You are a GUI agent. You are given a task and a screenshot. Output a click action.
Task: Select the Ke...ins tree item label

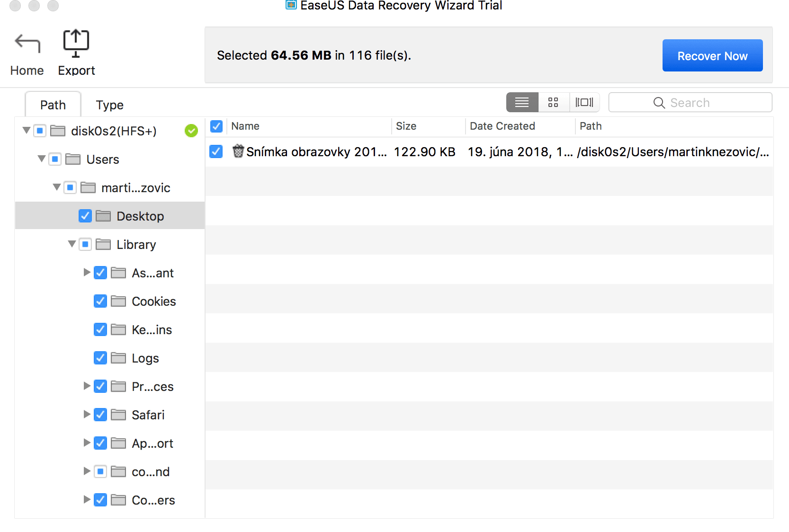152,330
